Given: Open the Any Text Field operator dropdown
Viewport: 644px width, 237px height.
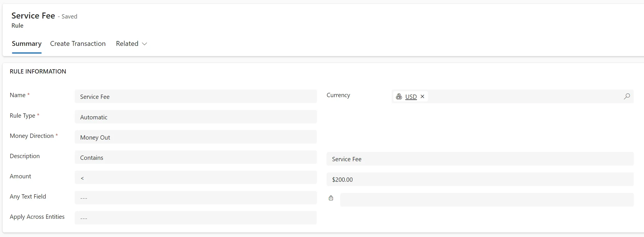Looking at the screenshot, I should (x=196, y=198).
